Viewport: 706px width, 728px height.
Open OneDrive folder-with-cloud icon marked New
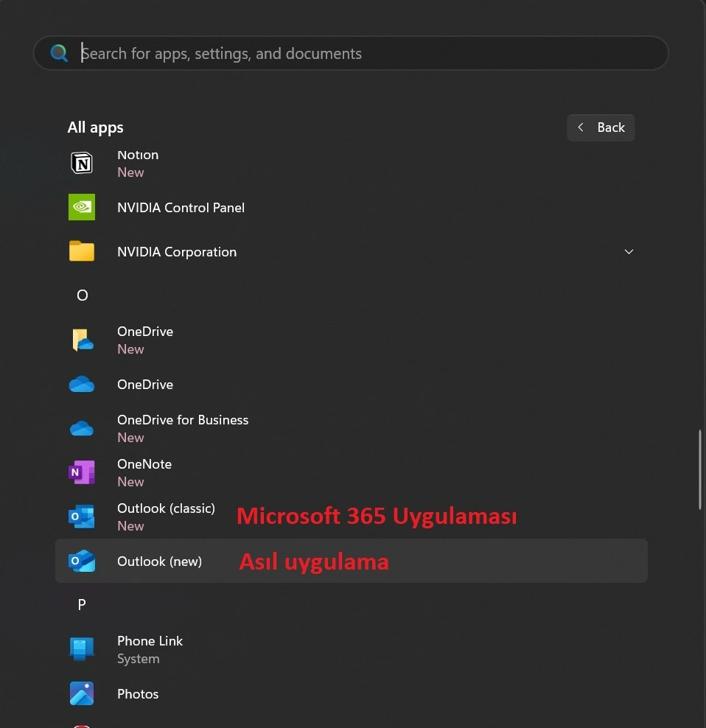coord(83,340)
